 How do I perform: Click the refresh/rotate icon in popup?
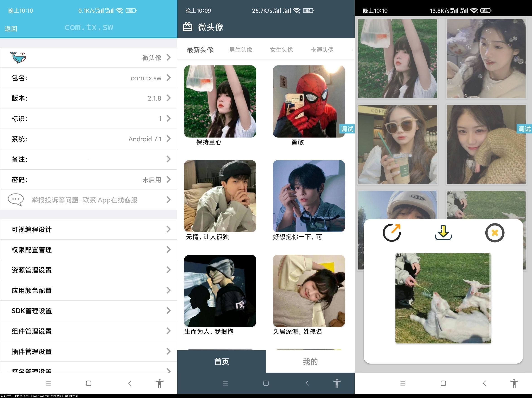392,233
